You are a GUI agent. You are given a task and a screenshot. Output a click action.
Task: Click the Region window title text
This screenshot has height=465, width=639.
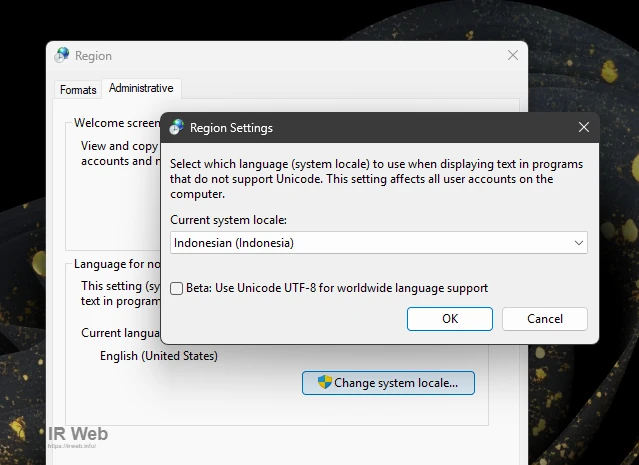(x=94, y=56)
